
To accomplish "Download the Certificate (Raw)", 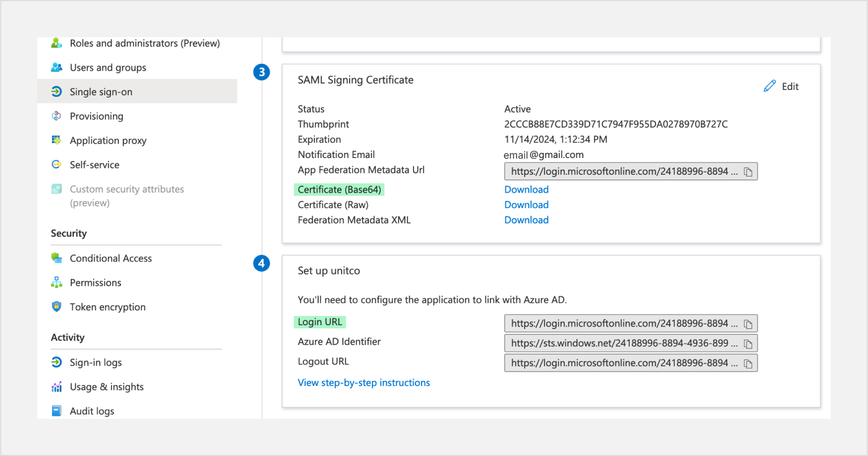I will tap(526, 204).
